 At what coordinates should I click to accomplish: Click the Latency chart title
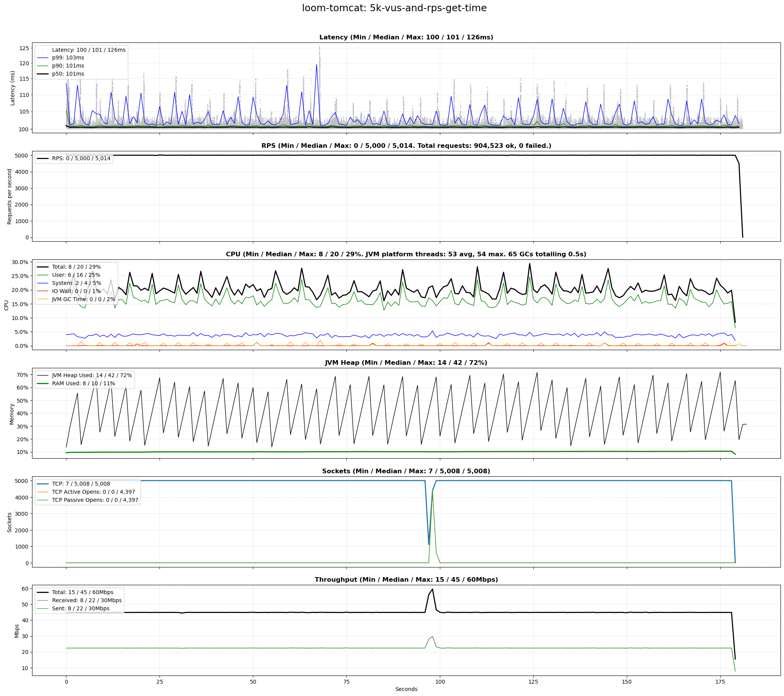pyautogui.click(x=406, y=37)
